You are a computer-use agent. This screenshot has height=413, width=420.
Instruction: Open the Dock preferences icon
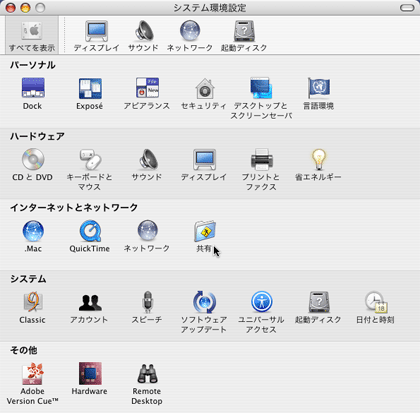pos(33,88)
